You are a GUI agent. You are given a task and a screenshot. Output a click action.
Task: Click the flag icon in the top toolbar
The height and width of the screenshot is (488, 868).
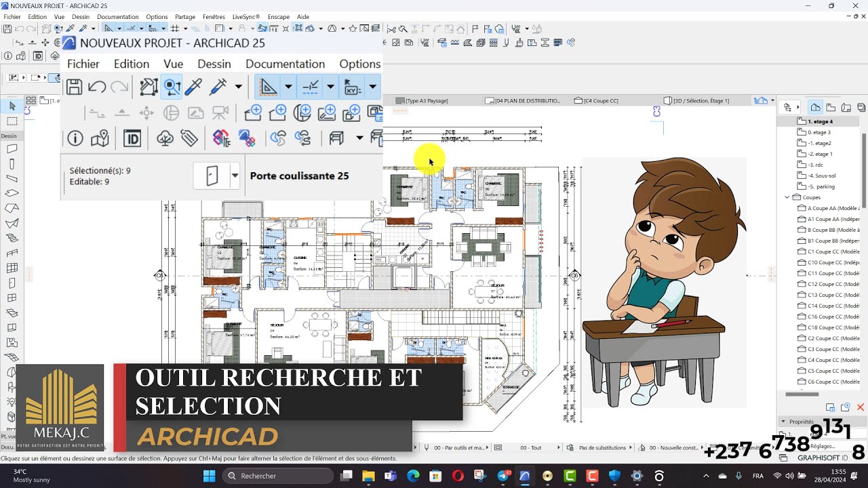pos(475,28)
